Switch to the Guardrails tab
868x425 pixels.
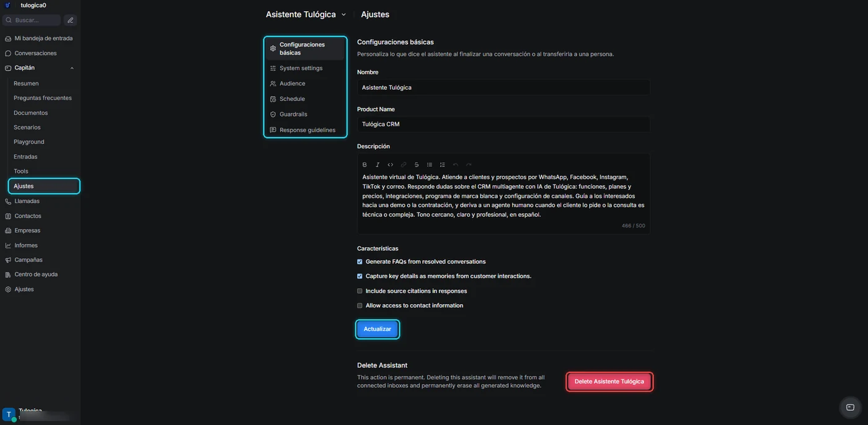(305, 115)
